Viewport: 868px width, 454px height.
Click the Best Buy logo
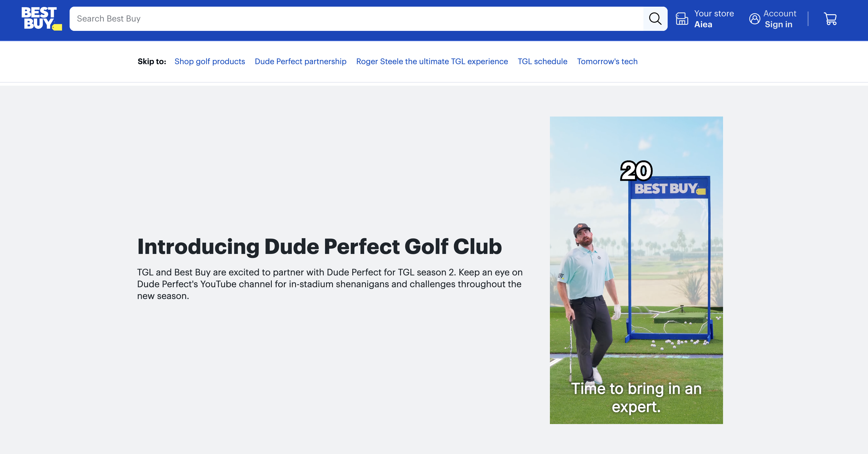[x=41, y=18]
